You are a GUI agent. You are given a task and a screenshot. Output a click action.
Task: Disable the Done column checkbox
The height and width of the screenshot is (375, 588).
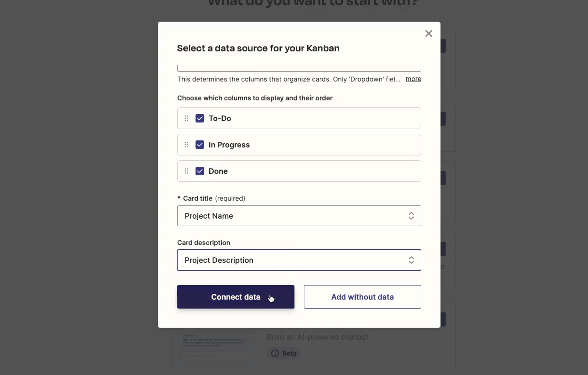pyautogui.click(x=200, y=171)
